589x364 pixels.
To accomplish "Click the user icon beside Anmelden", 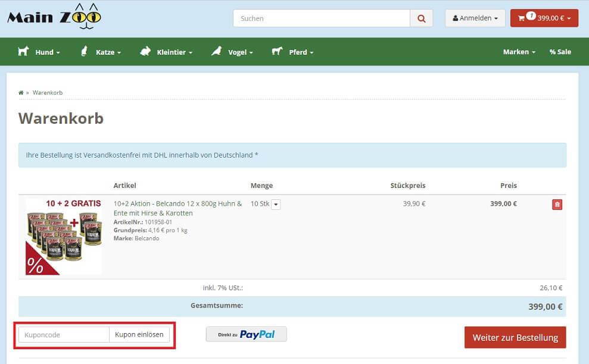I will [455, 18].
